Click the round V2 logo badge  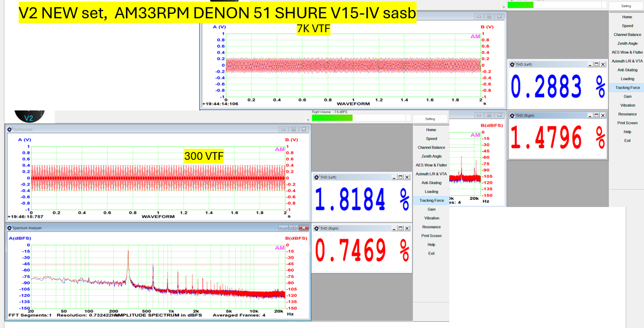coord(29,117)
